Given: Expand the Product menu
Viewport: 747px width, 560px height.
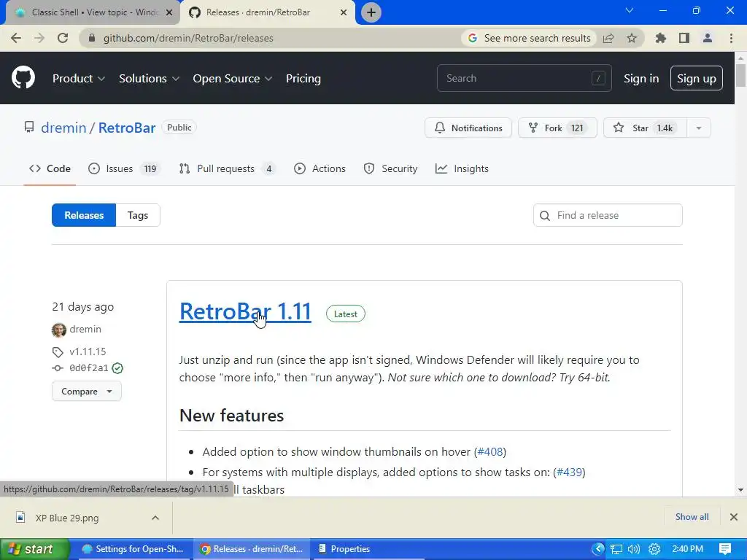Looking at the screenshot, I should point(79,79).
